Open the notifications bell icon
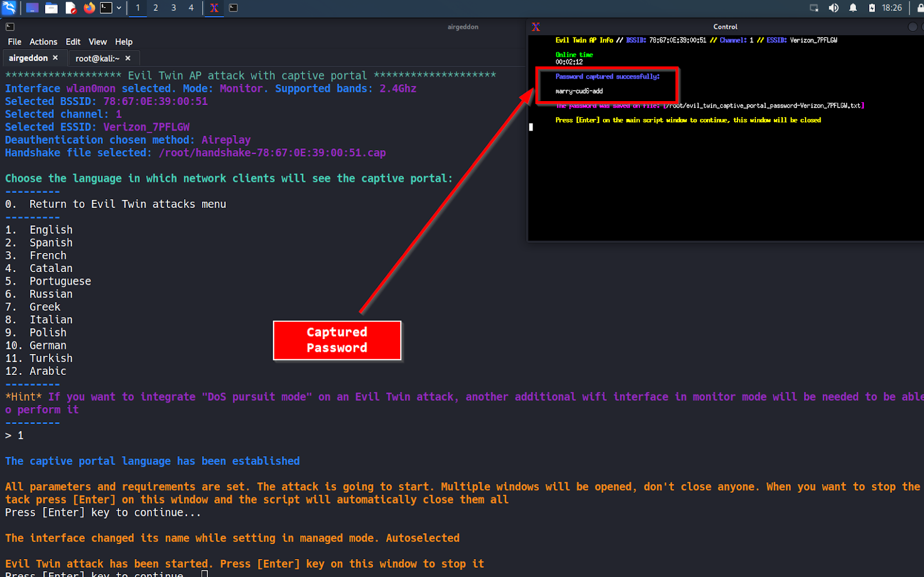The width and height of the screenshot is (924, 577). coord(853,8)
